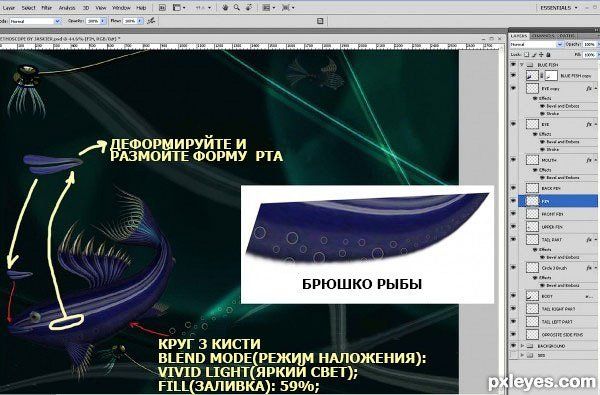This screenshot has width=600, height=395.
Task: Click the BLUE FISH group folder icon
Action: 530,65
